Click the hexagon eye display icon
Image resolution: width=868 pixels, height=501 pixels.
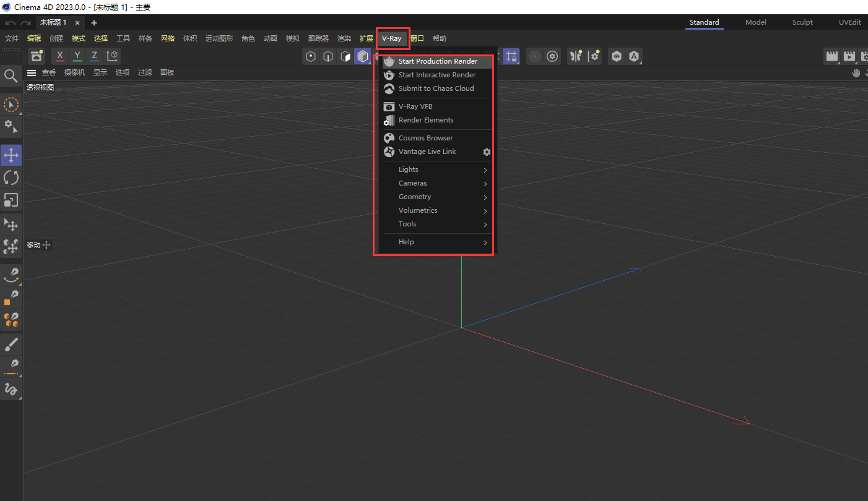coord(617,56)
